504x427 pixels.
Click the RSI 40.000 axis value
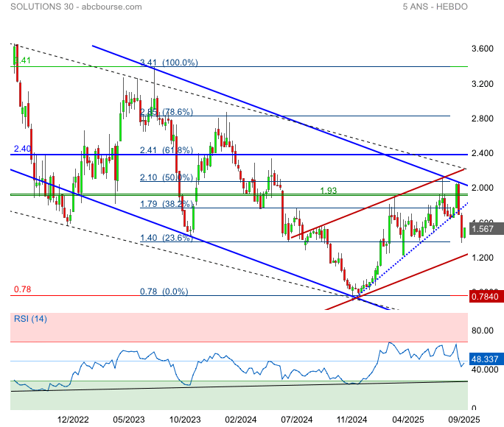[x=485, y=370]
